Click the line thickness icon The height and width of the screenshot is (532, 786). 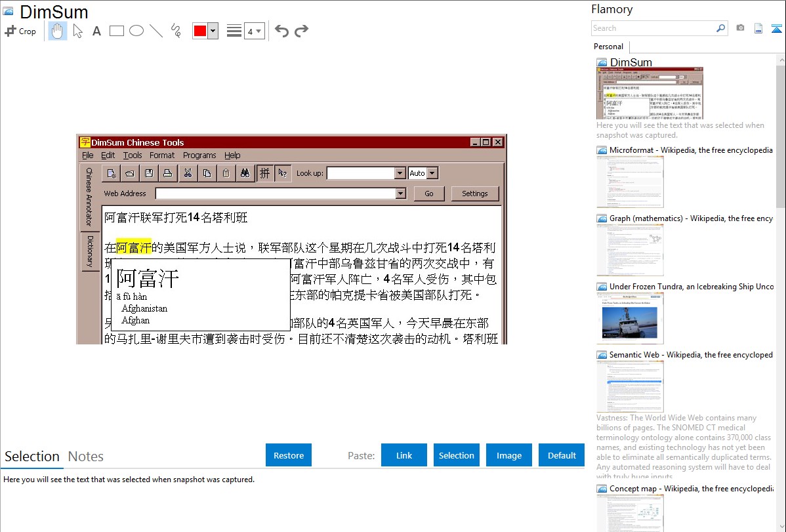click(234, 31)
